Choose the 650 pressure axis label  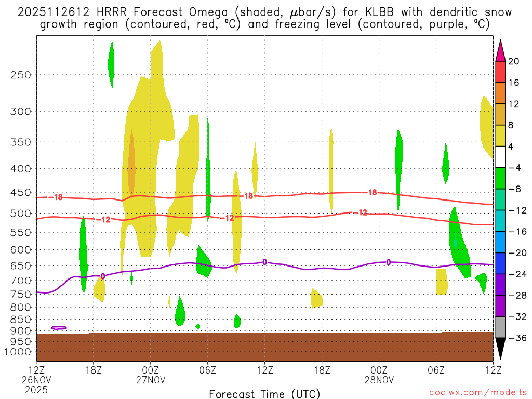coord(21,265)
